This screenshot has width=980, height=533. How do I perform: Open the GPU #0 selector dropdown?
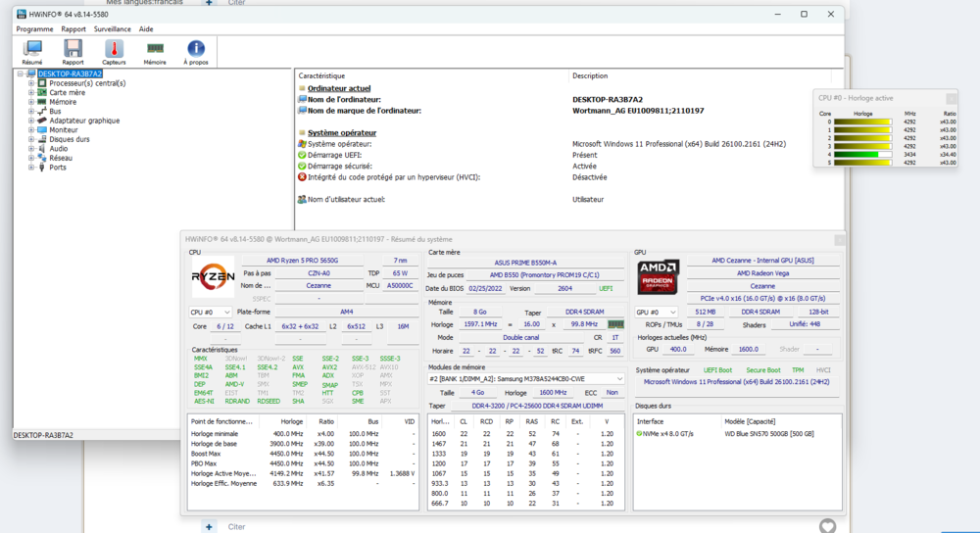[x=656, y=313]
